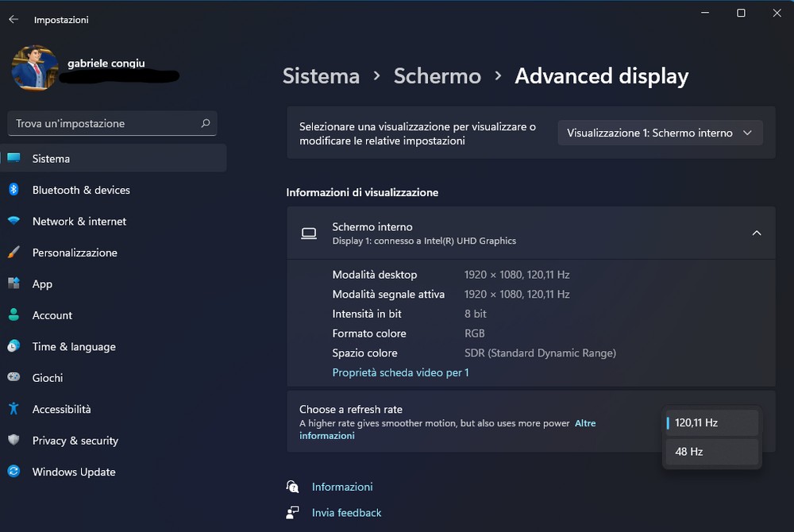This screenshot has height=532, width=794.
Task: Navigate to Schermo in the breadcrumb
Action: coord(437,76)
